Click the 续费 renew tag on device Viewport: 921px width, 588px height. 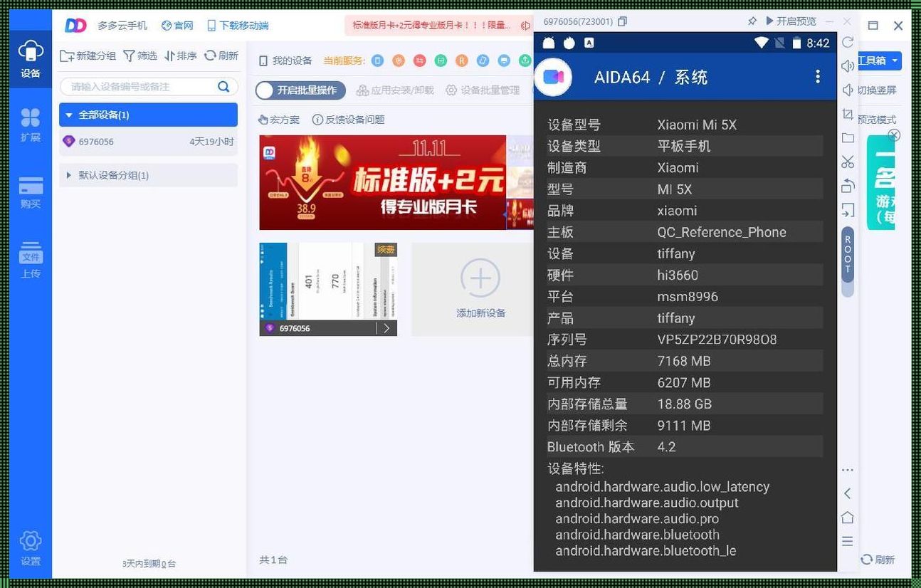tap(386, 250)
